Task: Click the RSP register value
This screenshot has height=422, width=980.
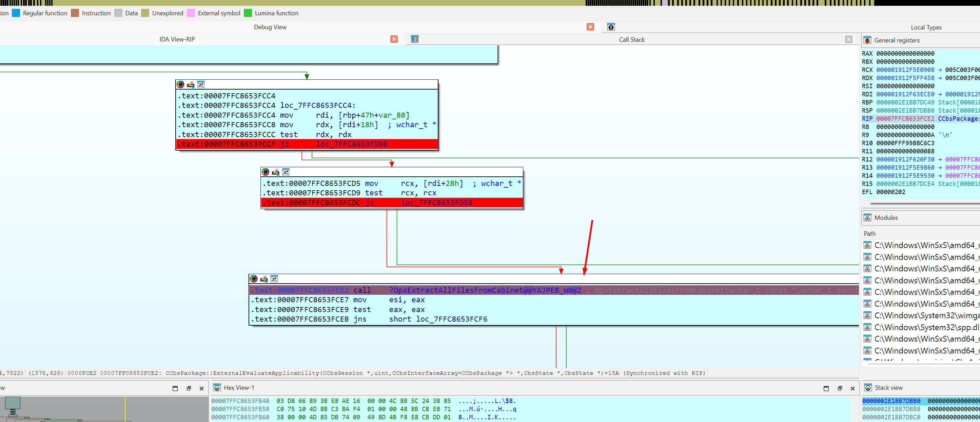Action: point(905,111)
